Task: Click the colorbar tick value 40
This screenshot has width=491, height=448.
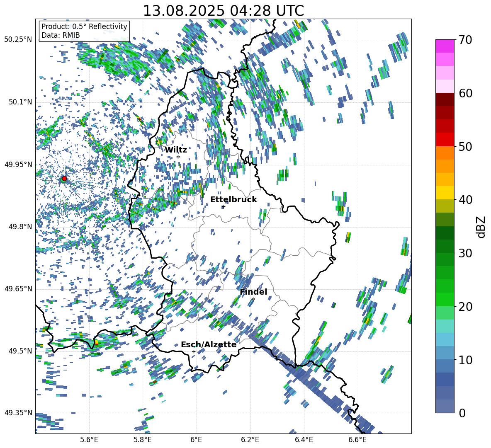Action: click(465, 200)
